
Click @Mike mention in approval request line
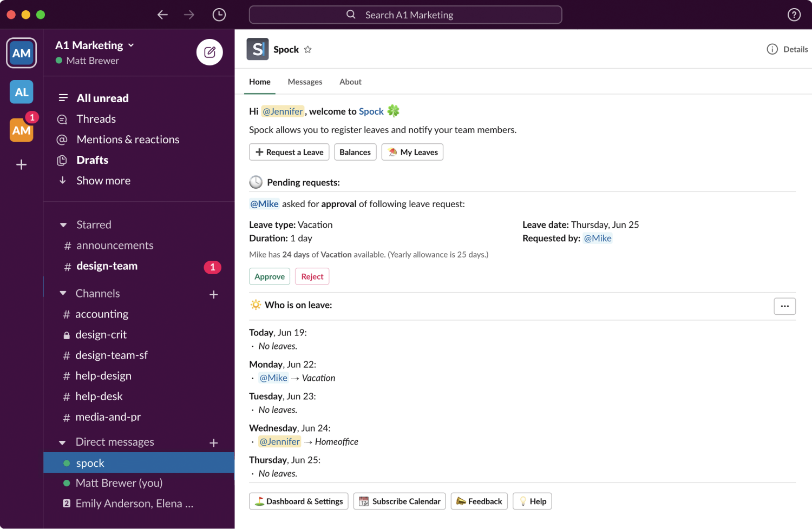[264, 204]
